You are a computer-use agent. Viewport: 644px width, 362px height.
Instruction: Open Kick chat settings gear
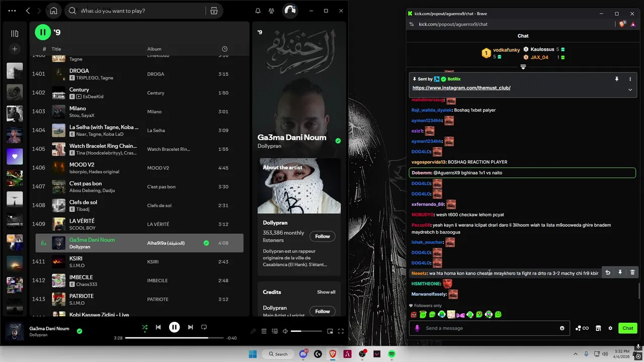tap(610, 328)
